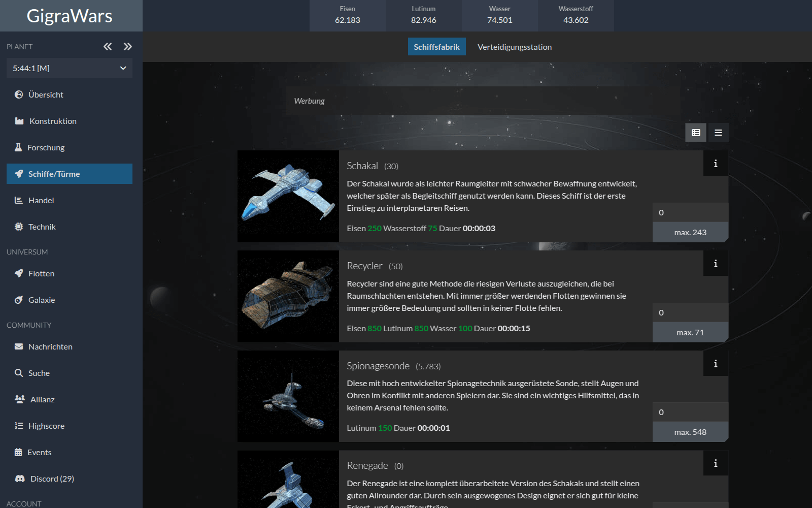Image resolution: width=812 pixels, height=508 pixels.
Task: Open Suche page
Action: click(x=70, y=373)
